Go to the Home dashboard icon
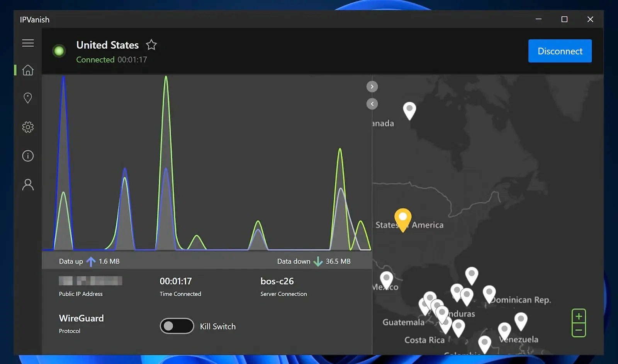The image size is (618, 364). pos(28,70)
